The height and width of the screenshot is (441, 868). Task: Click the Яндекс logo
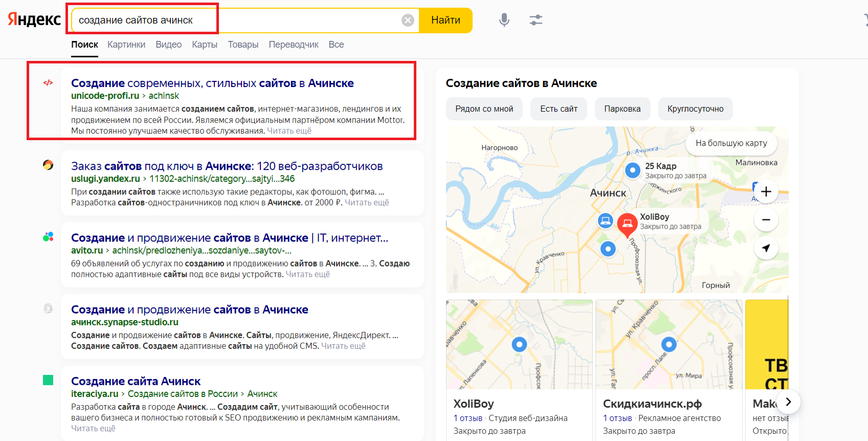[34, 19]
